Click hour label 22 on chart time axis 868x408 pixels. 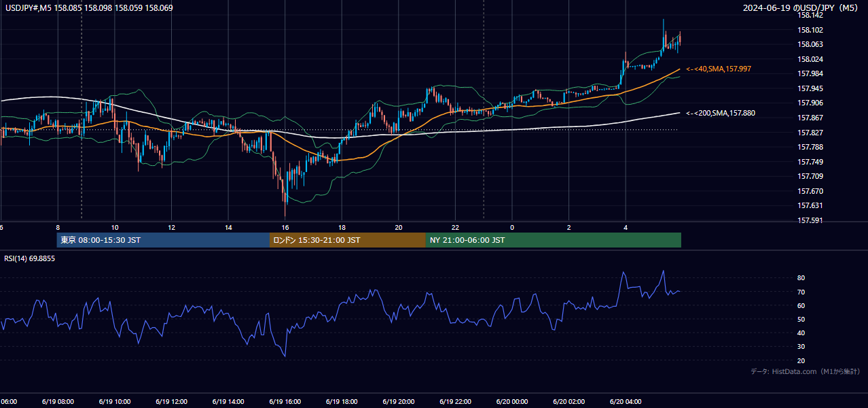click(x=456, y=227)
